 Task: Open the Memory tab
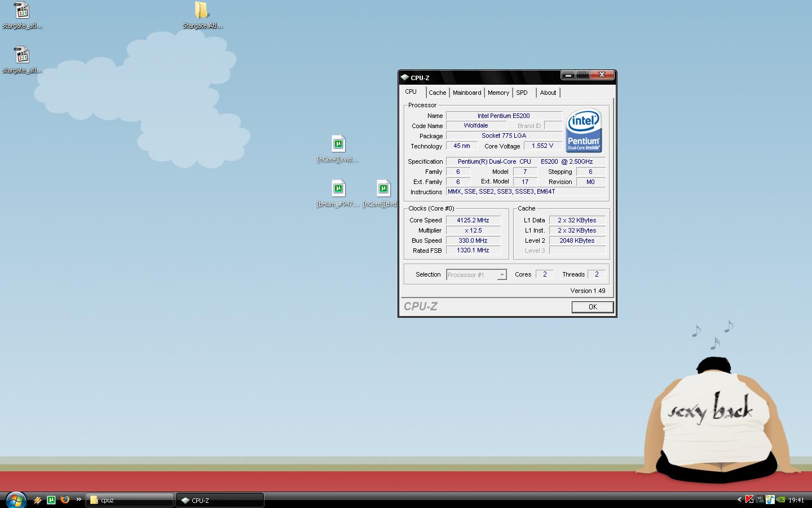[498, 93]
